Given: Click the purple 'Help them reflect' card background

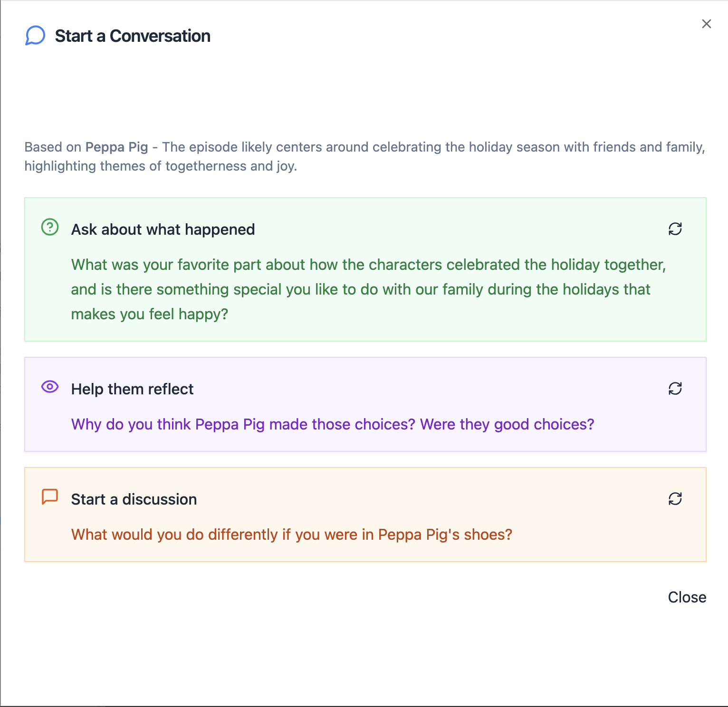Looking at the screenshot, I should [365, 404].
